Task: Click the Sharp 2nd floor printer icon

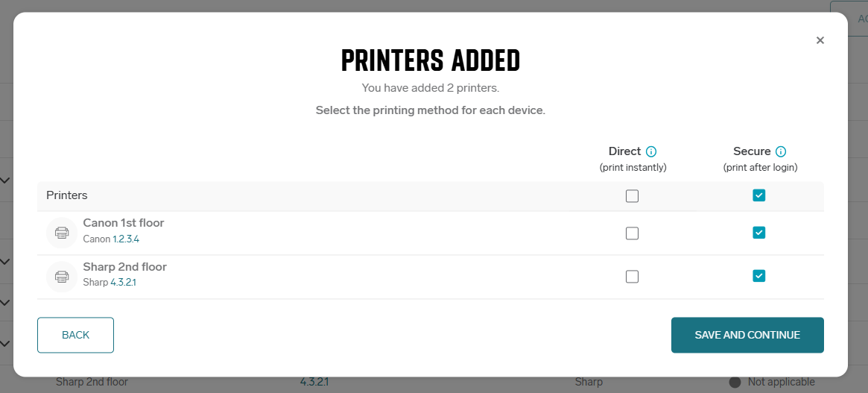Action: point(62,277)
